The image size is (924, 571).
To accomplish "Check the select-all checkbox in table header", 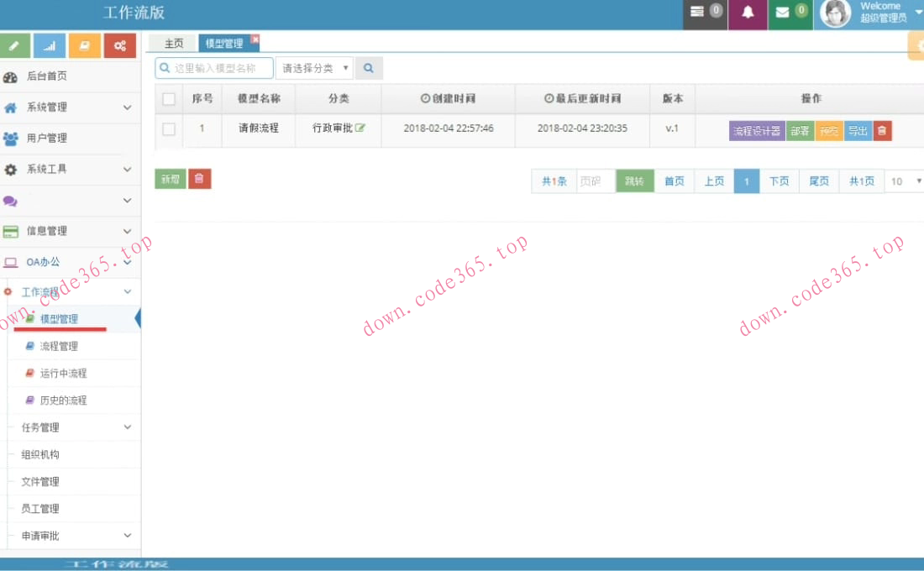I will 169,99.
